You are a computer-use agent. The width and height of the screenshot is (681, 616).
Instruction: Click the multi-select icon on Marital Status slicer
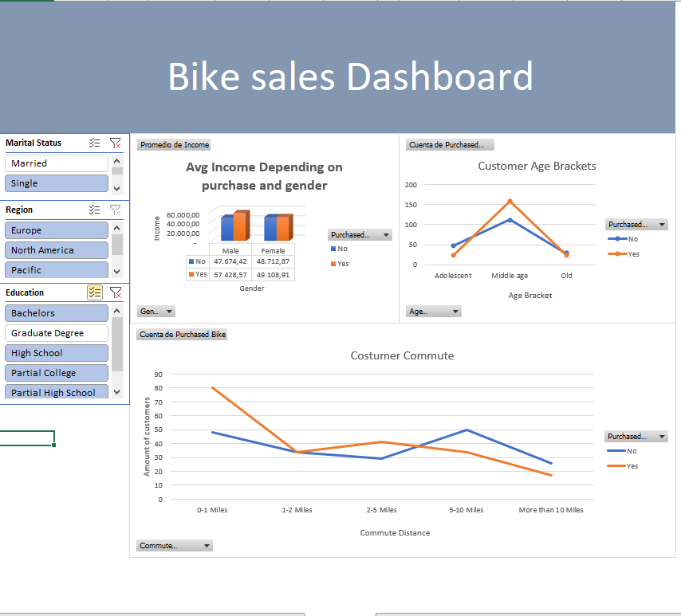(94, 143)
